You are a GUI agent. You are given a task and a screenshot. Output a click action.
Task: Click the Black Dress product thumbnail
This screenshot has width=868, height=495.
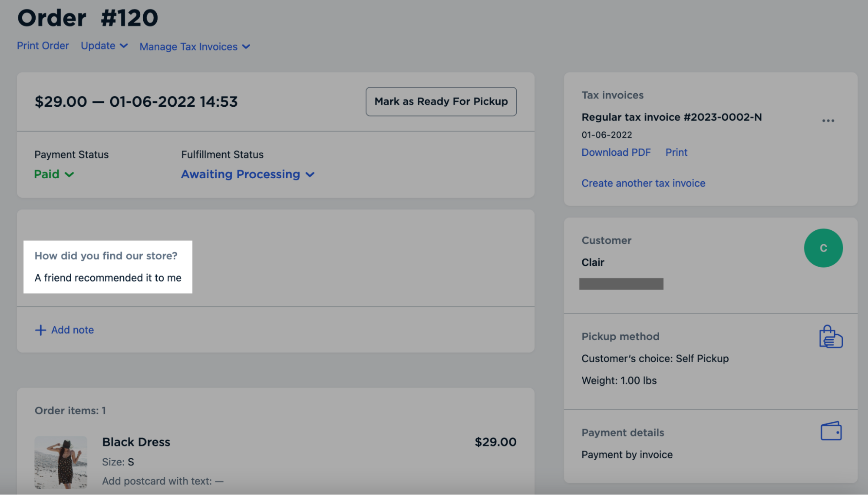pos(61,462)
